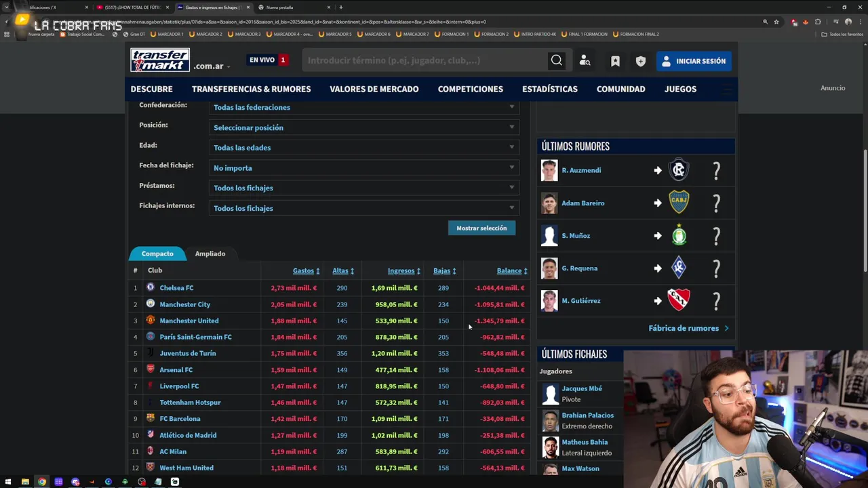Click the Chelsea FC crest icon
Viewport: 868px width, 488px height.
[151, 287]
